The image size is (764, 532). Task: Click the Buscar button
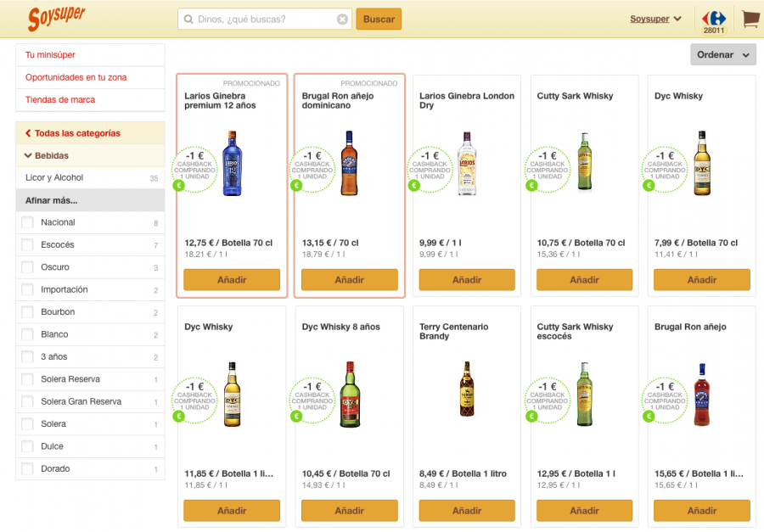(379, 19)
